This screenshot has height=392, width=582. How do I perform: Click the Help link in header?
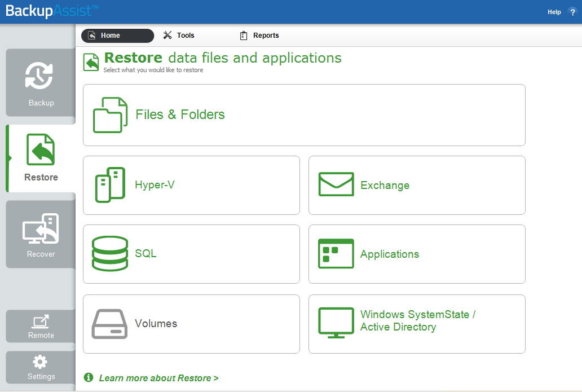(554, 12)
